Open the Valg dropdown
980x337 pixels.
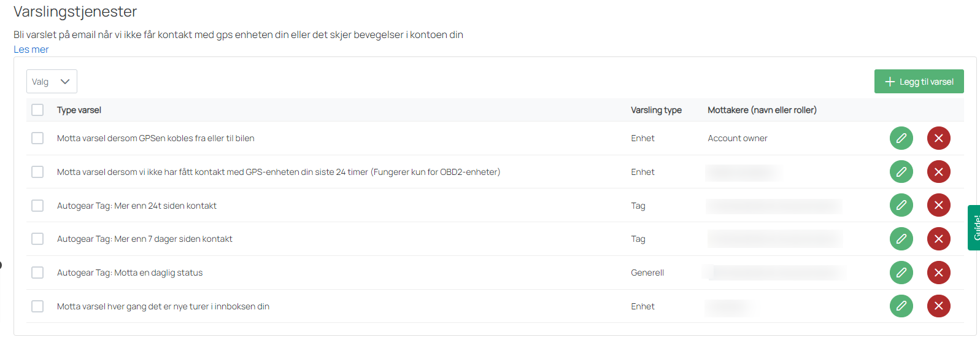[x=52, y=82]
